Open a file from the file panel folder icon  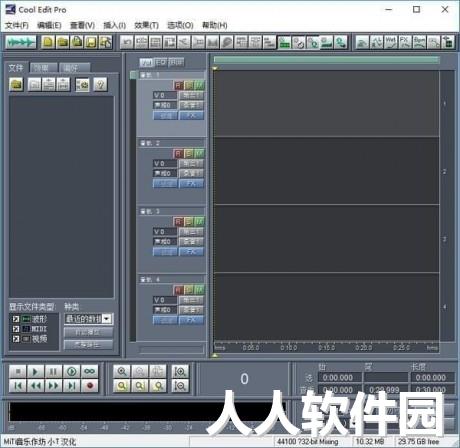pos(16,85)
